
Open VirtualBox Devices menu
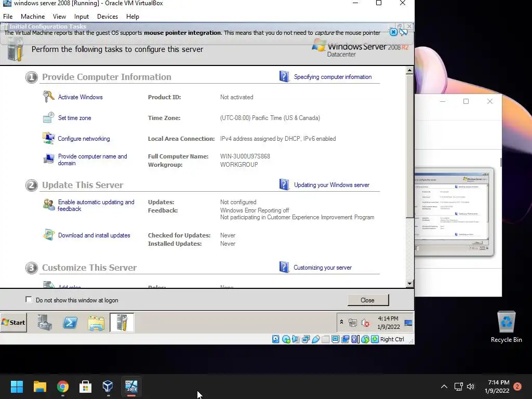click(x=108, y=16)
